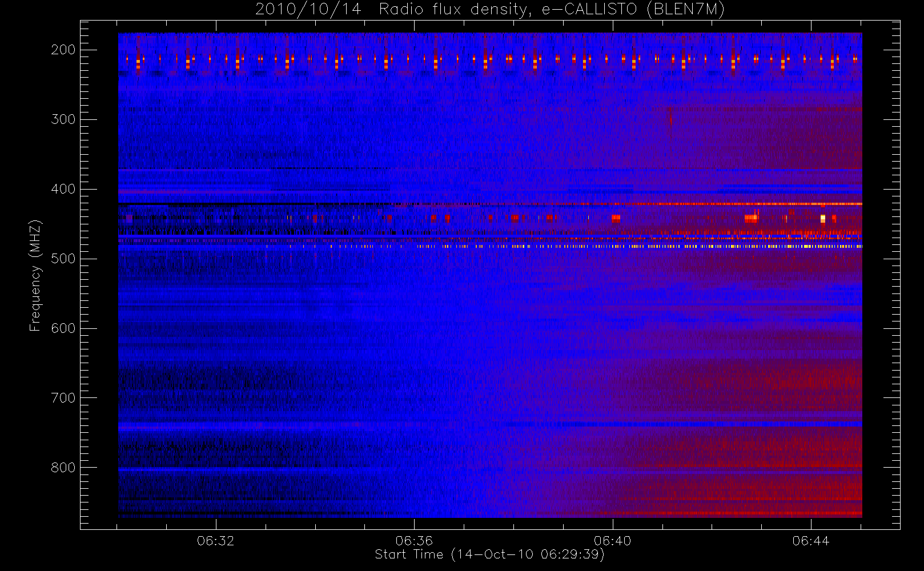This screenshot has height=571, width=924.
Task: Click the 800 frequency tick label
Action: pyautogui.click(x=63, y=468)
